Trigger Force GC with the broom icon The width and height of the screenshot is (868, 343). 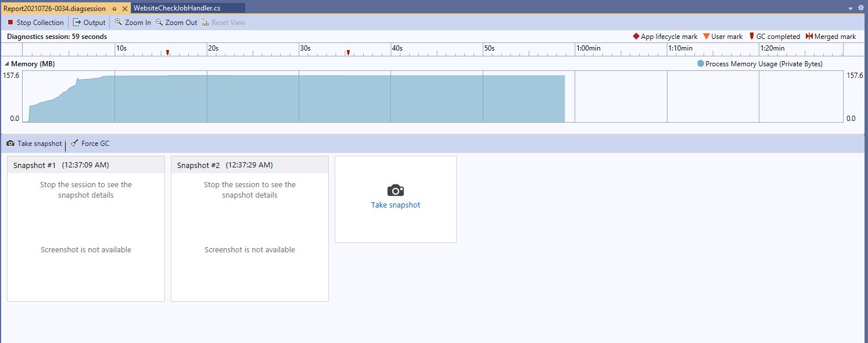pyautogui.click(x=74, y=143)
